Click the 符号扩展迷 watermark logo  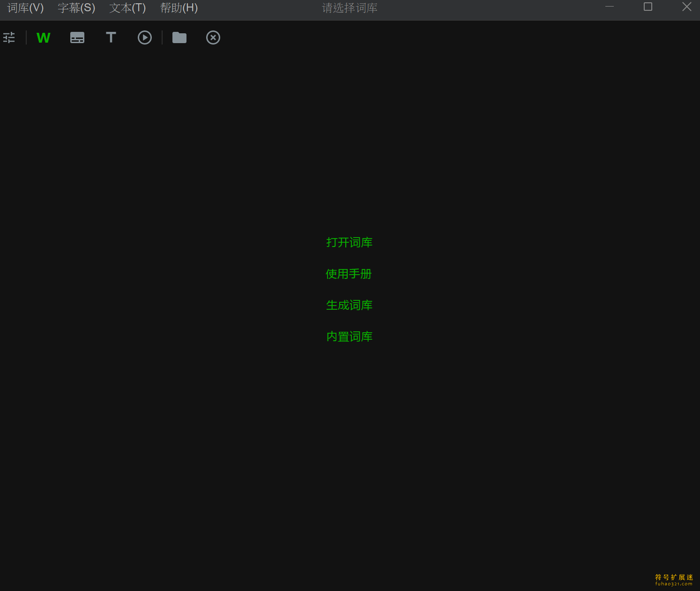(x=674, y=580)
